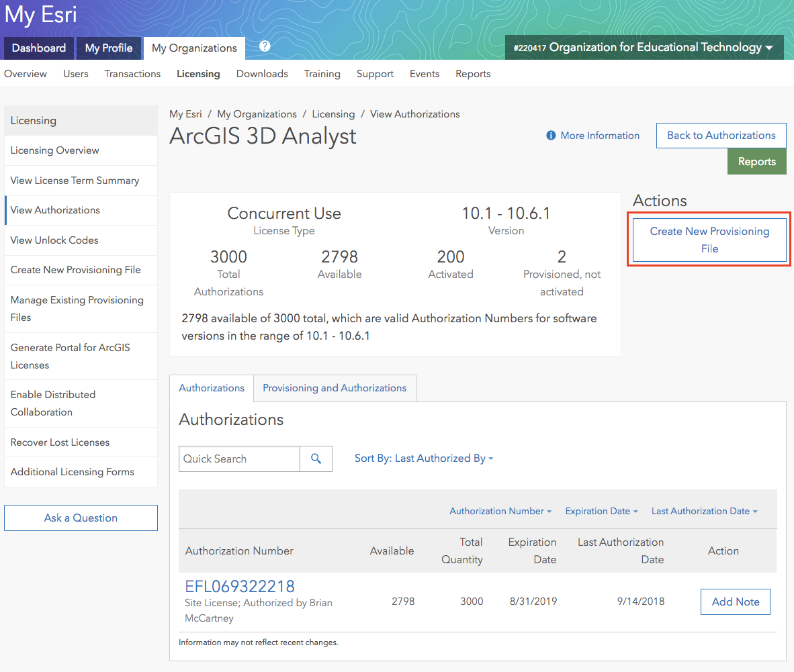Screen dimensions: 794x672
Task: Switch to the My Profile tab
Action: coord(109,48)
